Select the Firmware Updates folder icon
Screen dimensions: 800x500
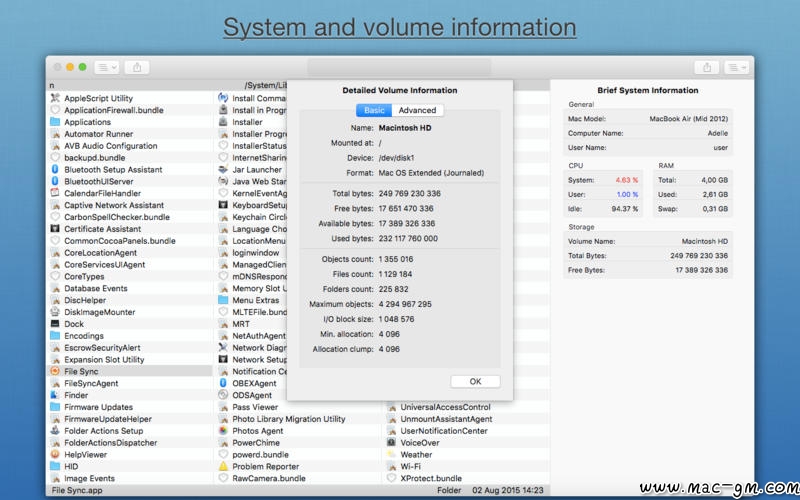coord(55,407)
